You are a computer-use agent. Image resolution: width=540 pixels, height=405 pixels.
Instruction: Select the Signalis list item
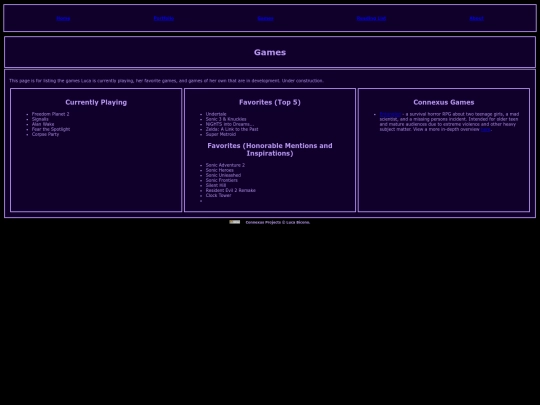tap(40, 119)
